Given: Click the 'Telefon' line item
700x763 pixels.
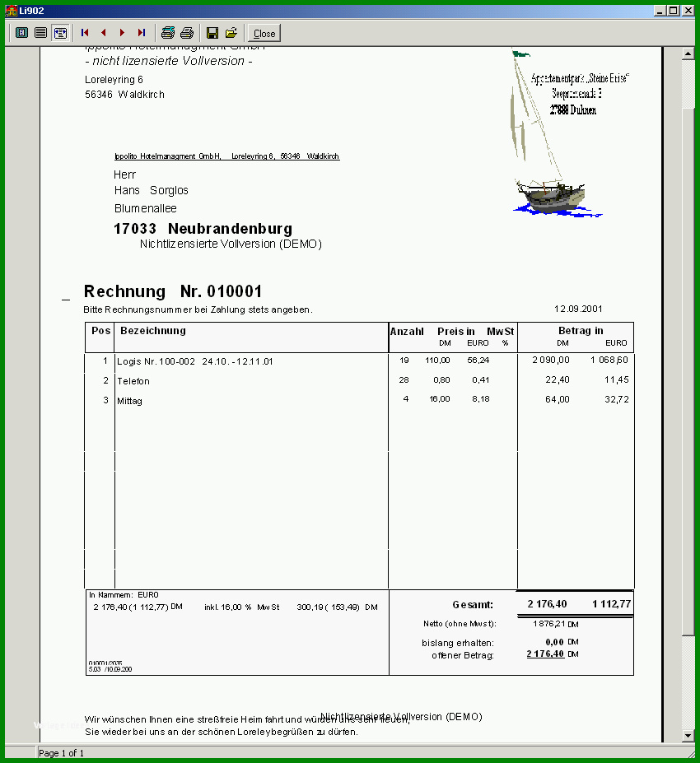Looking at the screenshot, I should coord(133,381).
